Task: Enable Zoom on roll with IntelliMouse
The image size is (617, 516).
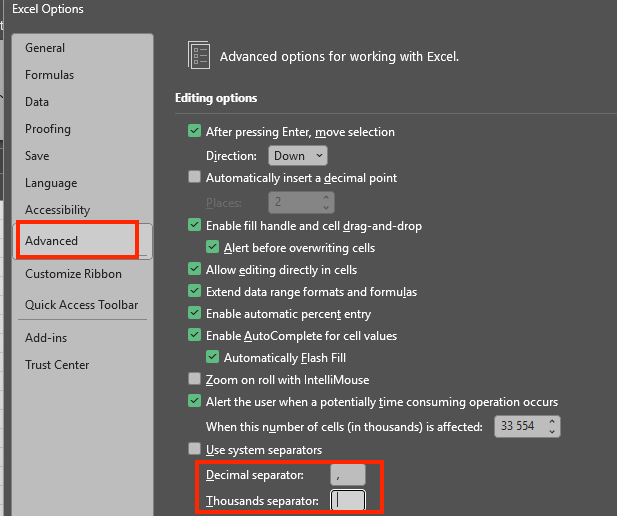Action: coord(194,379)
